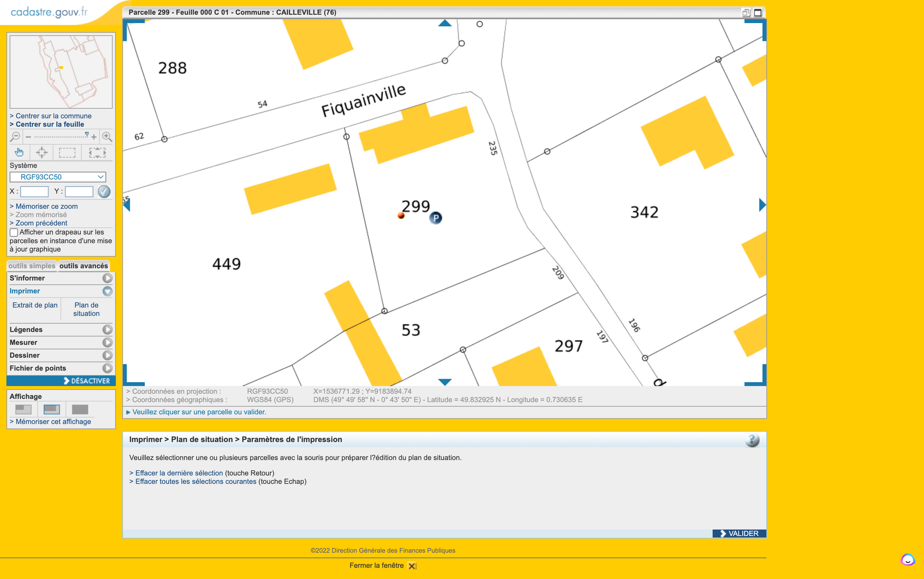Click the zoom out magnifier icon
This screenshot has height=579, width=924.
(x=15, y=137)
